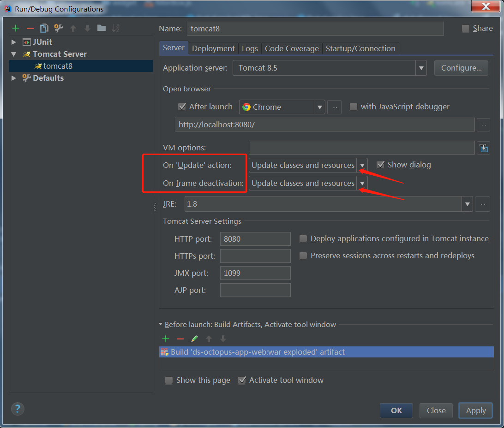
Task: Switch to the Code Coverage tab
Action: (x=292, y=48)
